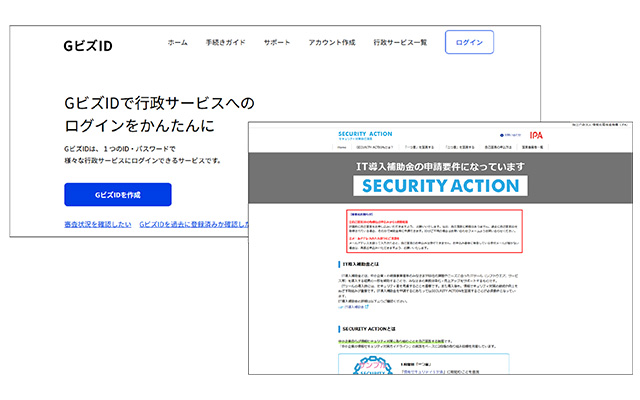This screenshot has width=640, height=400.
Task: Click the SECURITY ACTION header logo
Action: pyautogui.click(x=363, y=134)
